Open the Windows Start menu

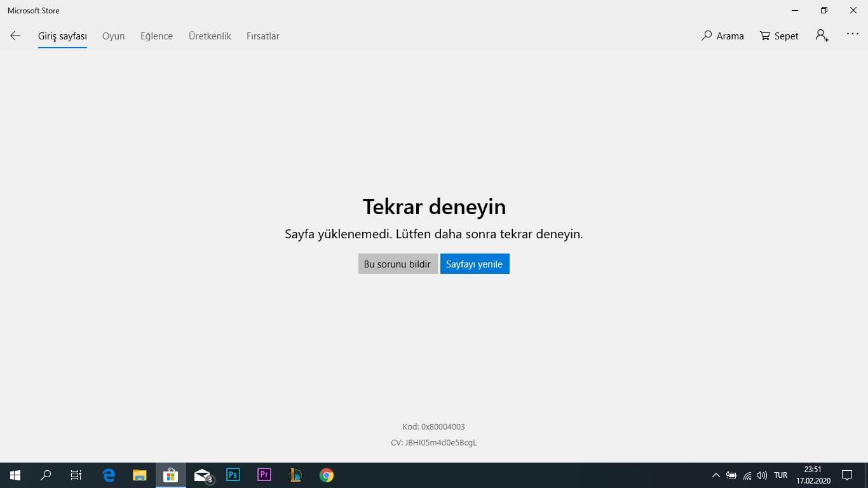[15, 475]
